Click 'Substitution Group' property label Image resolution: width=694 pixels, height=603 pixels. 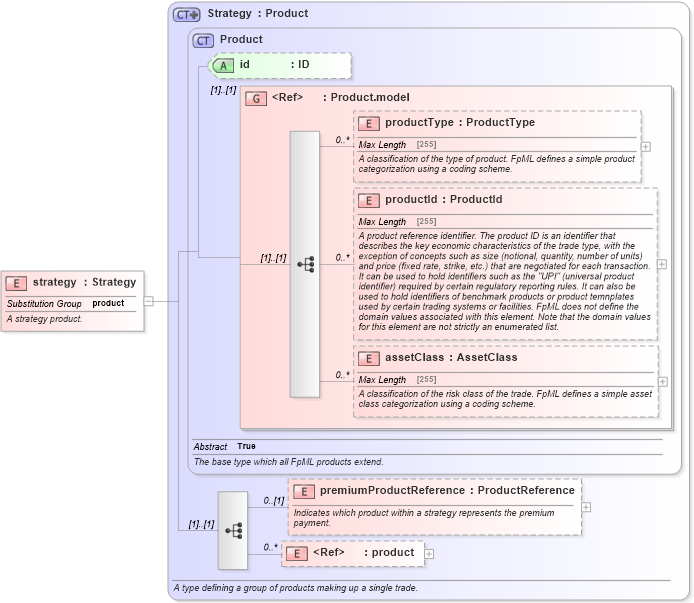44,304
